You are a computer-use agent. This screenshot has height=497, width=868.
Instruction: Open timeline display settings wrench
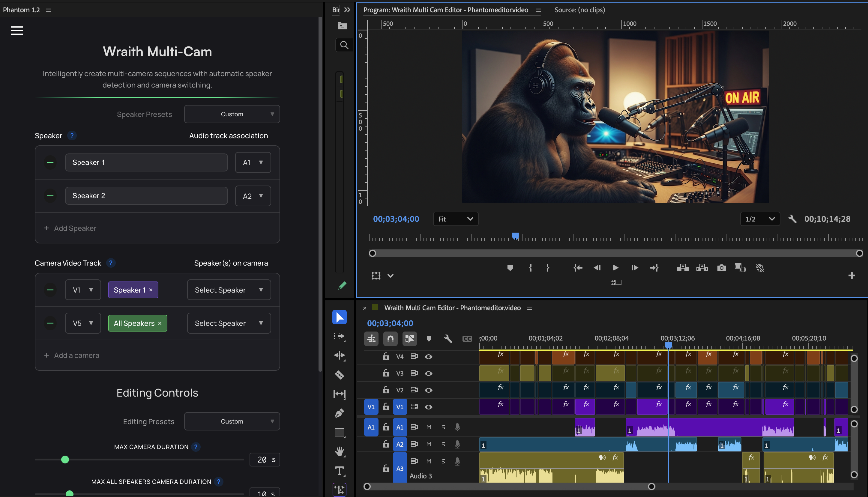pos(448,339)
